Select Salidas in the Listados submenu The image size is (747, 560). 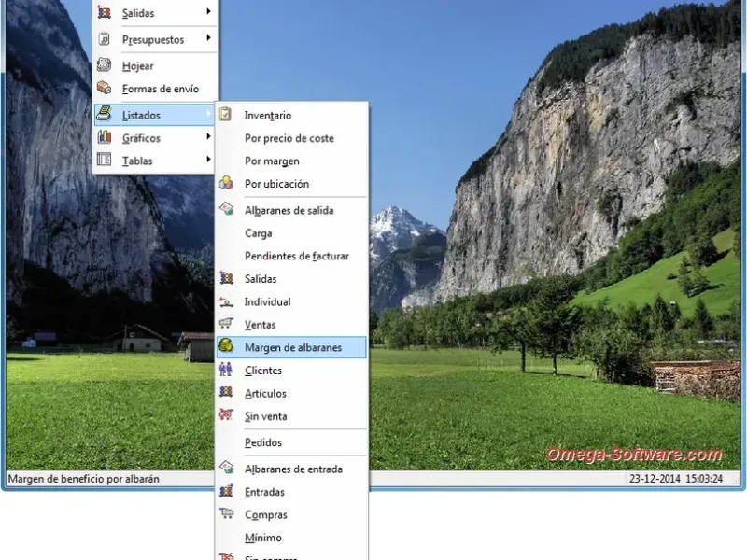(x=291, y=279)
